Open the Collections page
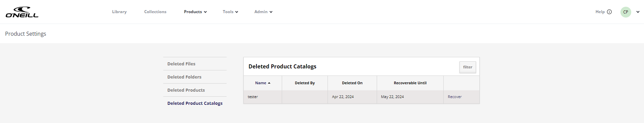Screen dimensions: 644x123 click(x=155, y=12)
